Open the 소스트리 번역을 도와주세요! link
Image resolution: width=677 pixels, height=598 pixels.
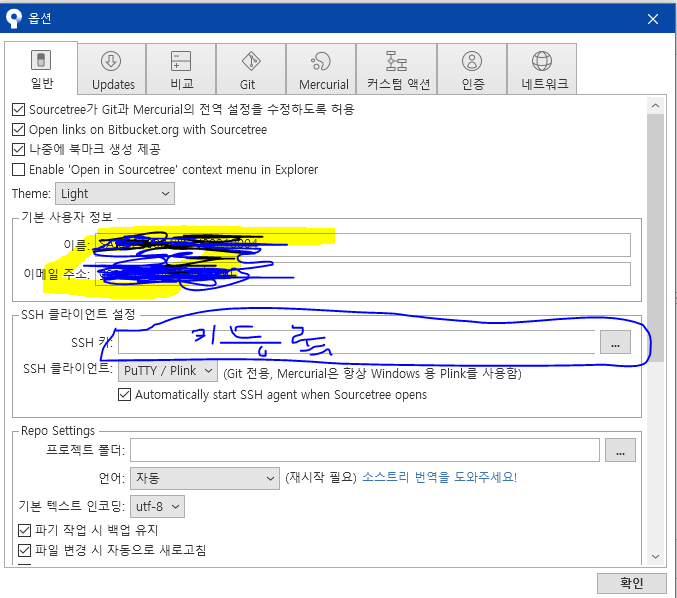pos(439,477)
